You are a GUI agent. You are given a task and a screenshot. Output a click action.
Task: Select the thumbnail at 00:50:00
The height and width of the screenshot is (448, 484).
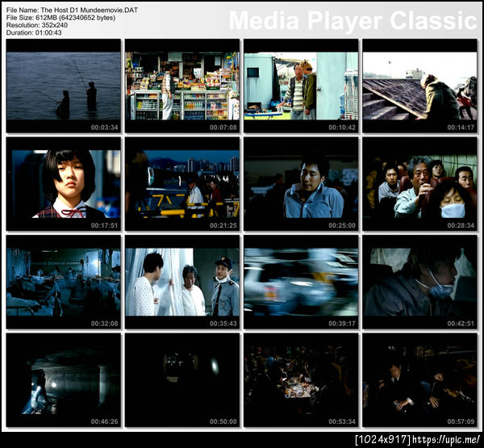(182, 380)
